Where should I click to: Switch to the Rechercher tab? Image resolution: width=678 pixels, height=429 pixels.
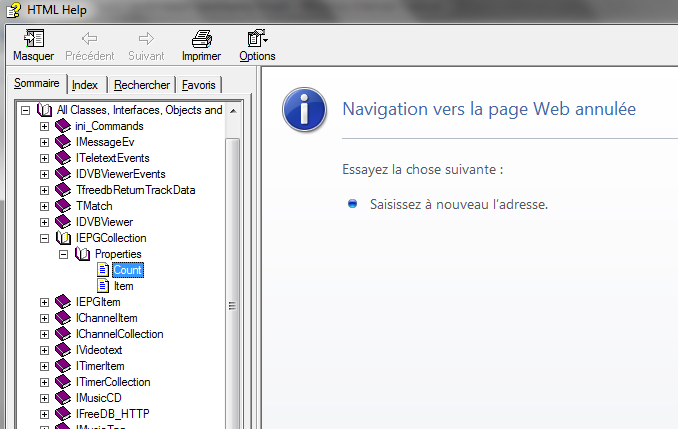click(142, 85)
